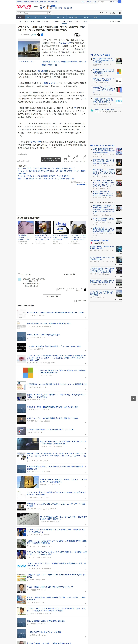
Task: Open the pixiv logo thumbnail in access ranking
Action: pyautogui.click(x=119, y=100)
